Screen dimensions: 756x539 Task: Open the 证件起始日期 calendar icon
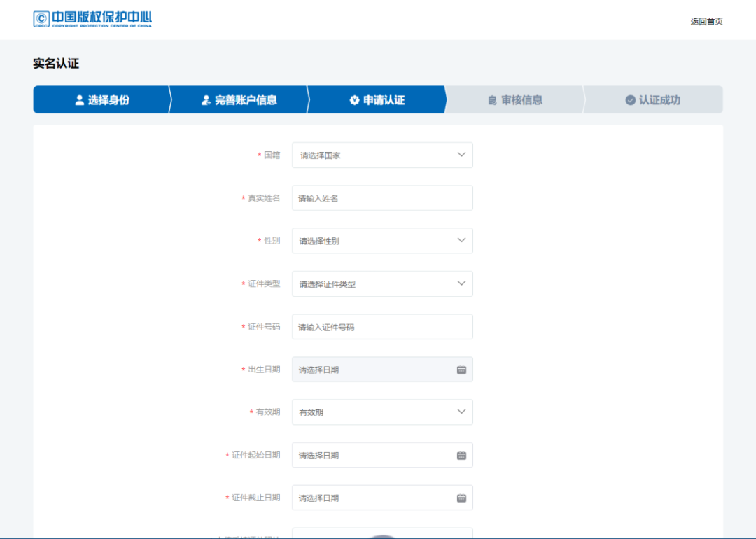pos(461,455)
